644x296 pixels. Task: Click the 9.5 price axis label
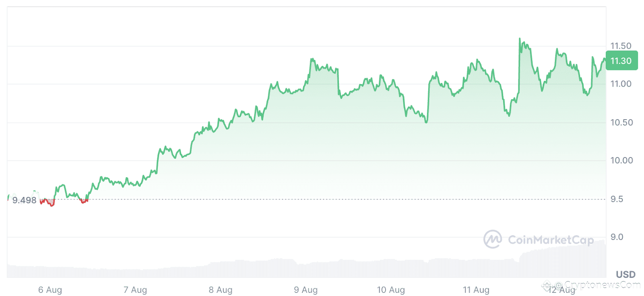pyautogui.click(x=617, y=199)
